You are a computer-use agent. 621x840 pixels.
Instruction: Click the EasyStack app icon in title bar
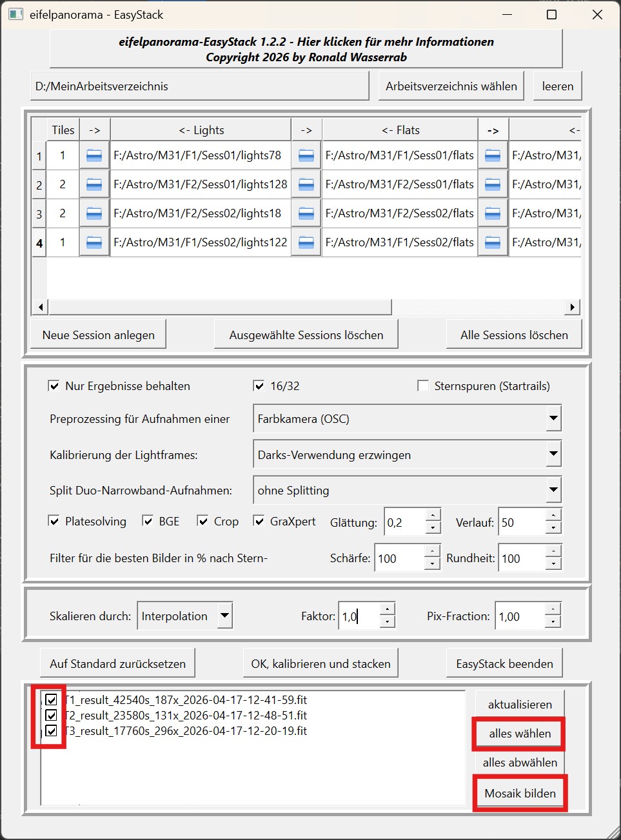[15, 14]
